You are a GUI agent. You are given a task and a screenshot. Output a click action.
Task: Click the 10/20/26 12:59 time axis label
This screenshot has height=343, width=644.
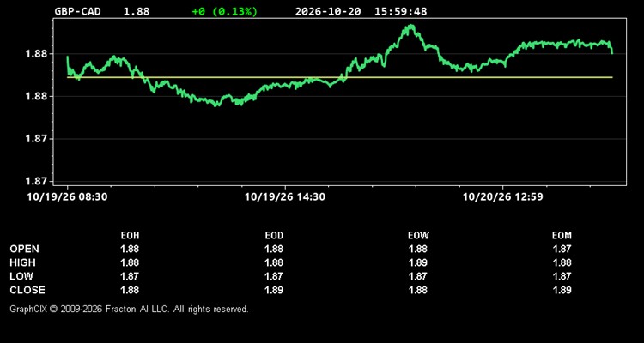tap(502, 197)
